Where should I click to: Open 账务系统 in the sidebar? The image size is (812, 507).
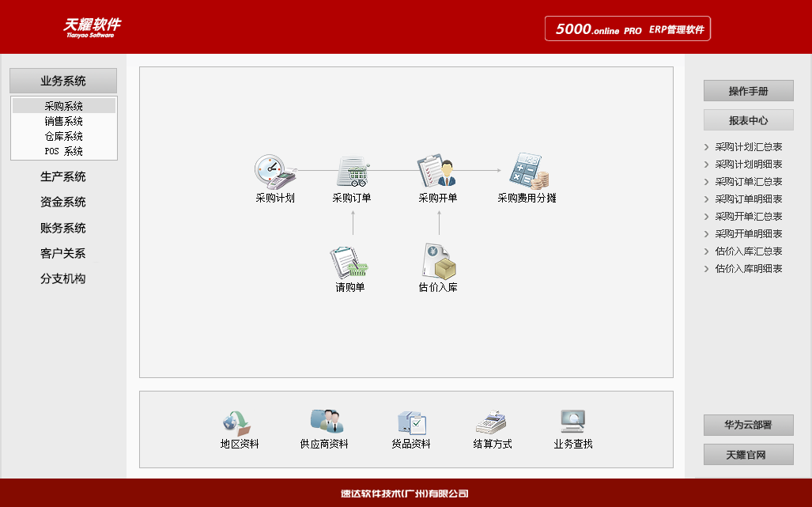[x=63, y=228]
